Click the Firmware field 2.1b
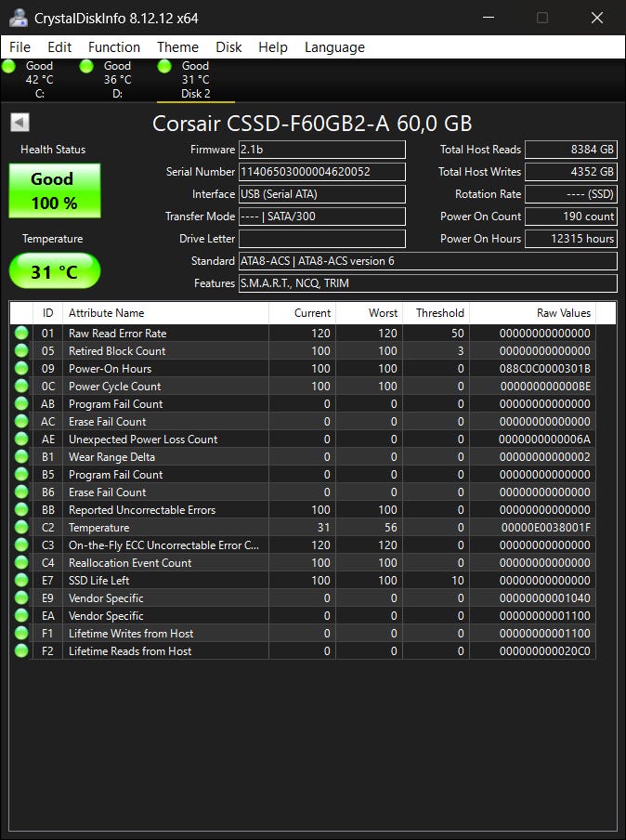The image size is (626, 840). click(x=322, y=150)
